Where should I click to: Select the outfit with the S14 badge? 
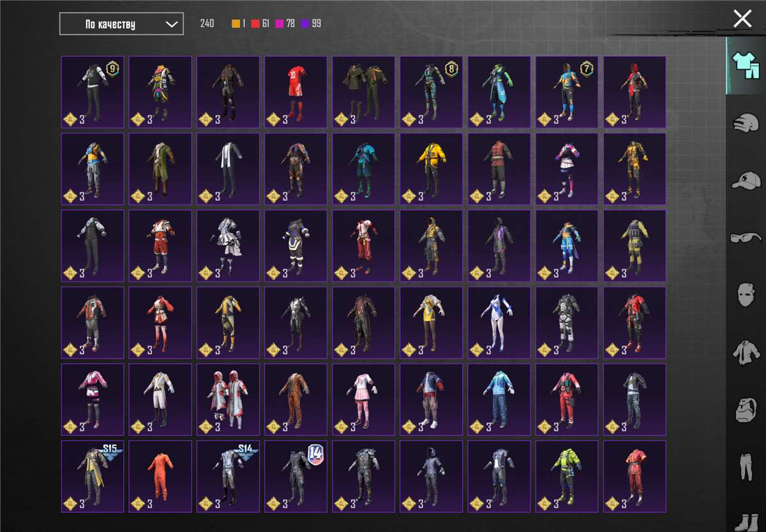(228, 476)
